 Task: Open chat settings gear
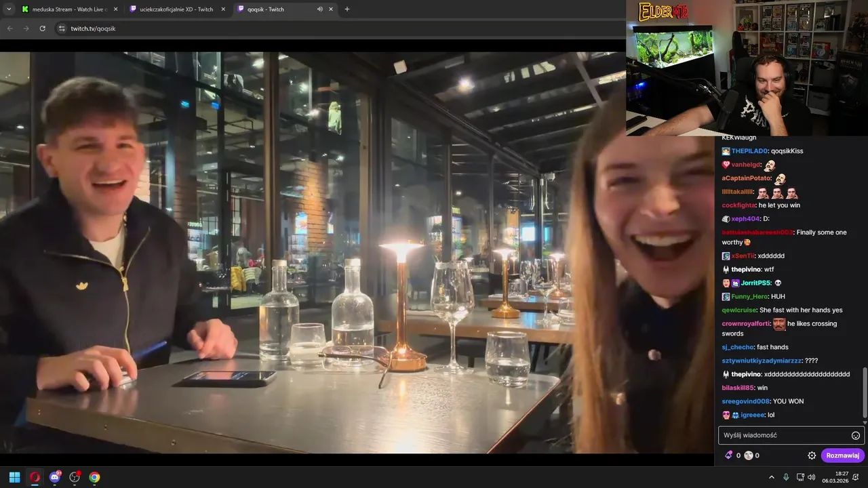point(812,455)
